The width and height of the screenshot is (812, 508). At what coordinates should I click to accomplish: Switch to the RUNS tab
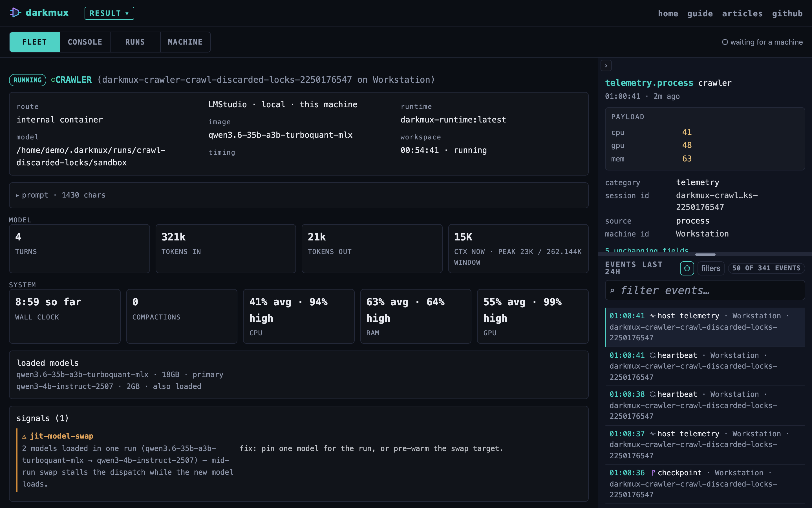click(135, 42)
